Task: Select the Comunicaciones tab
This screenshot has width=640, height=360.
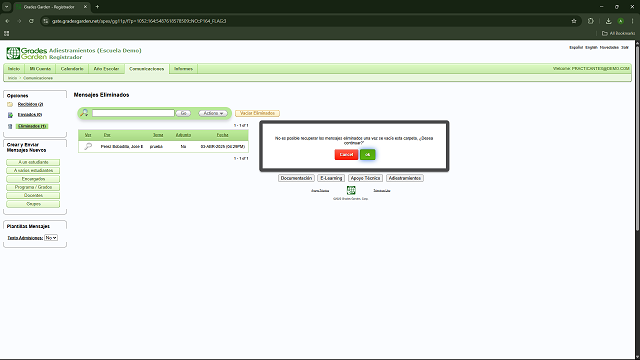Action: coord(147,69)
